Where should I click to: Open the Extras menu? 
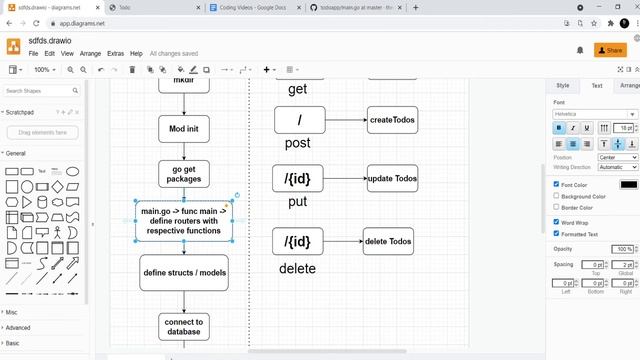[x=116, y=53]
